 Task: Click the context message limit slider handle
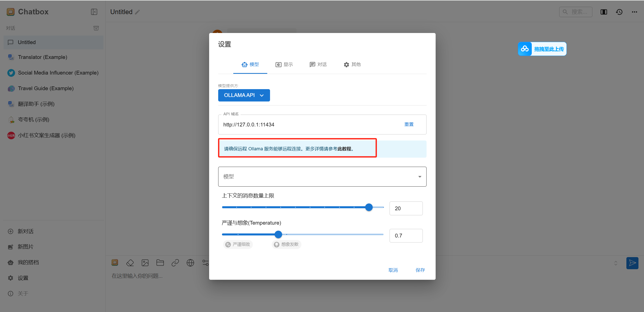369,207
